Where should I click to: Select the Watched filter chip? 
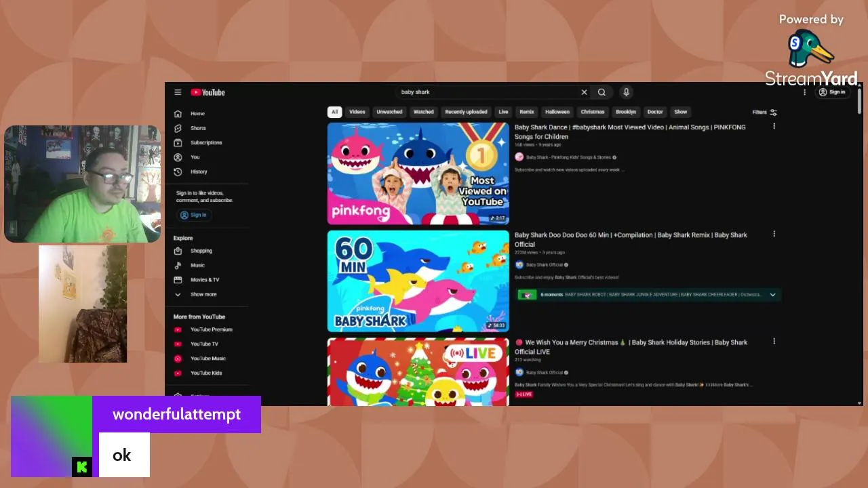point(423,112)
